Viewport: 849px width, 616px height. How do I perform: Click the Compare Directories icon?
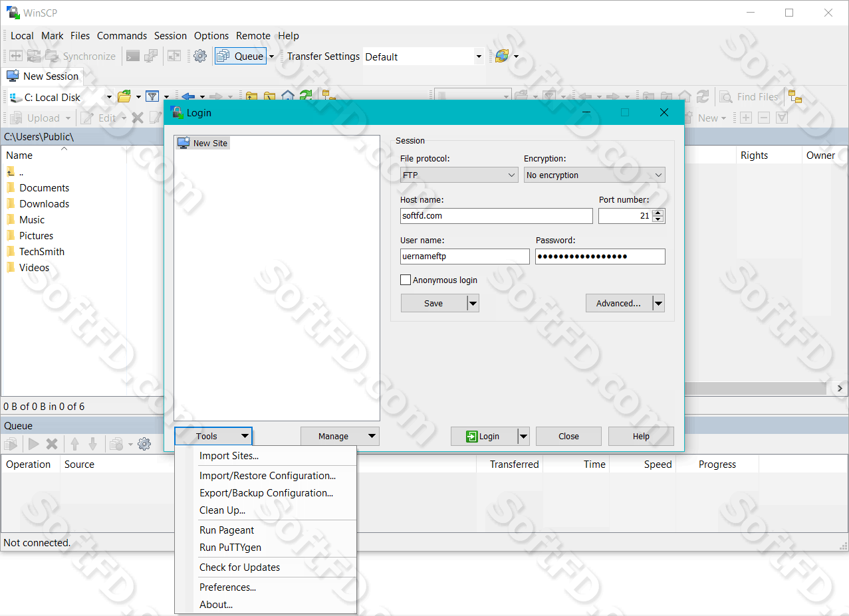coord(15,56)
